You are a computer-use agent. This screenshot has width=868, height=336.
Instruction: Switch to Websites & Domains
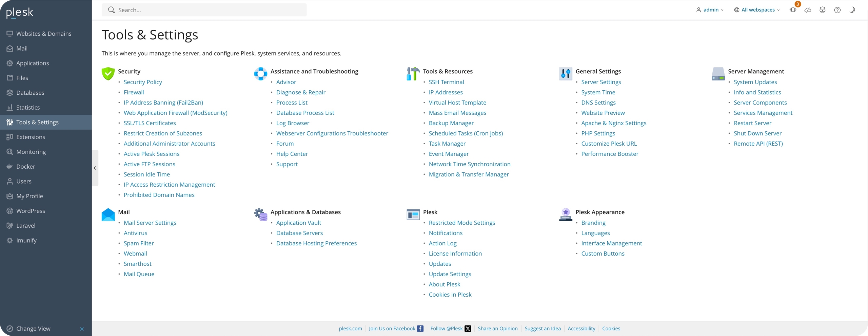coord(44,34)
